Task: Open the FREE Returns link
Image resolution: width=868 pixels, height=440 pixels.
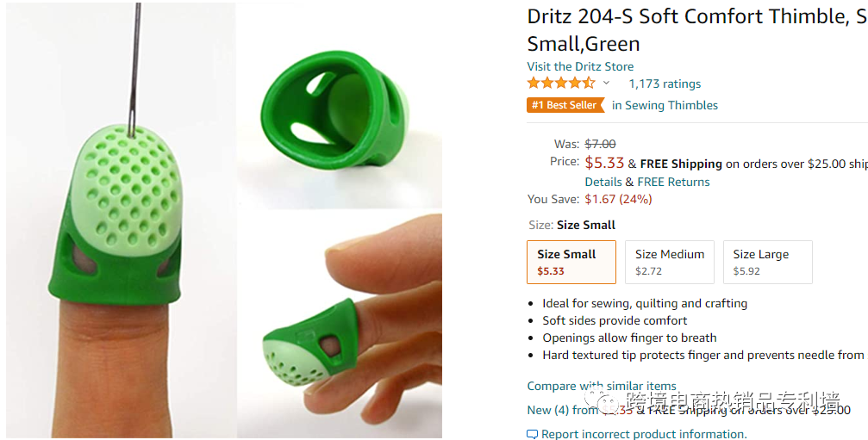Action: tap(674, 182)
